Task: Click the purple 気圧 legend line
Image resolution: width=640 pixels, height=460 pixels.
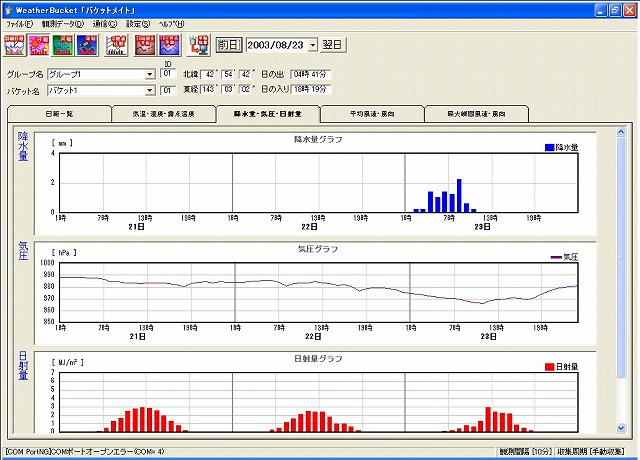Action: coord(556,257)
